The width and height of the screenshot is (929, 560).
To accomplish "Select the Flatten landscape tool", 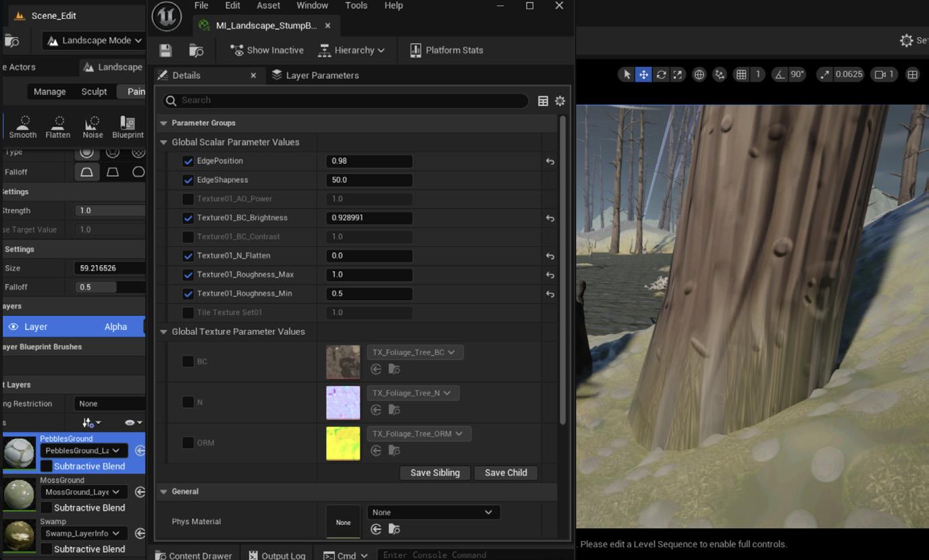I will 58,126.
